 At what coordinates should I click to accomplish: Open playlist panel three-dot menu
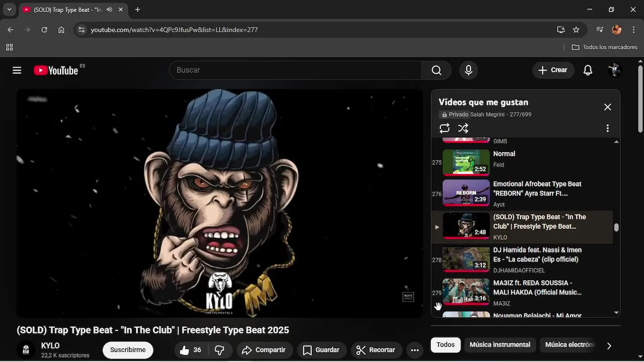click(x=607, y=128)
